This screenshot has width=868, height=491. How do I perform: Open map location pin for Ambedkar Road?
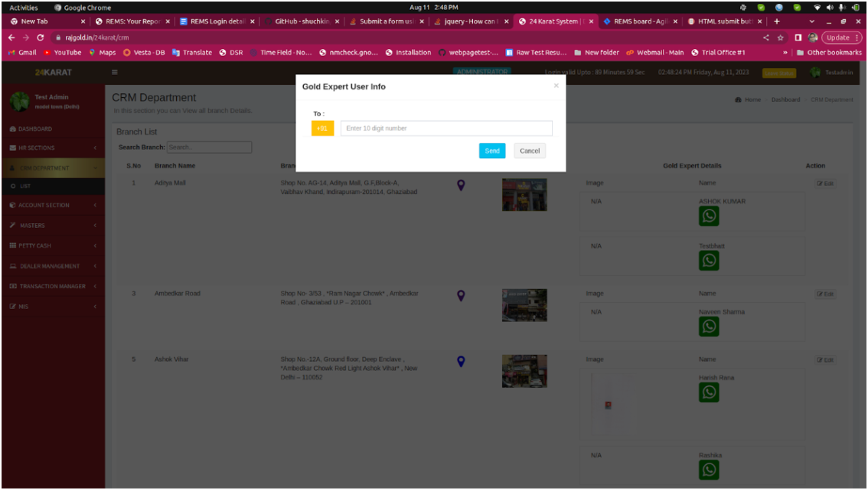(x=461, y=295)
